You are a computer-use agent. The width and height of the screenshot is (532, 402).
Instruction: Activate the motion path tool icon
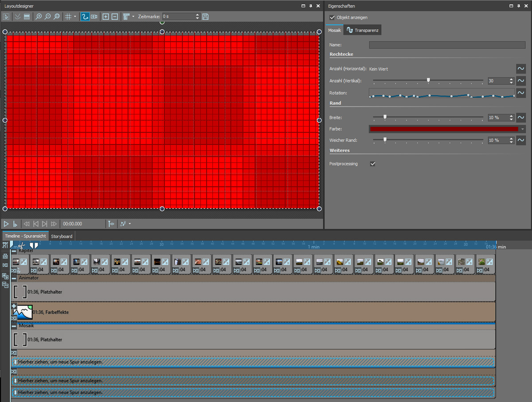pyautogui.click(x=85, y=16)
